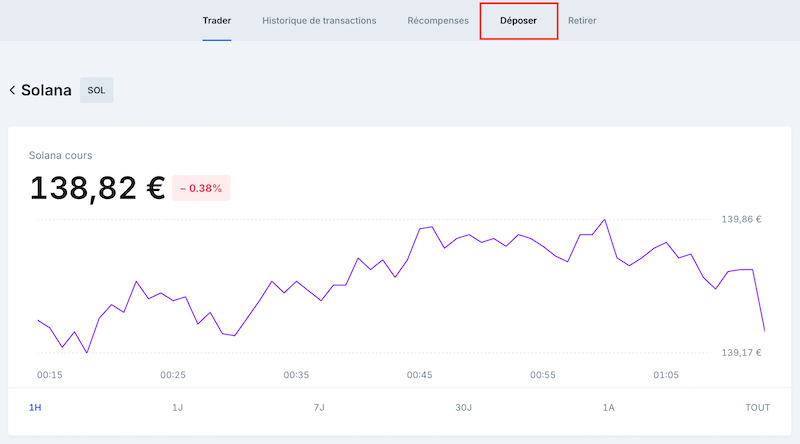Click the SOL ticker badge

(96, 90)
